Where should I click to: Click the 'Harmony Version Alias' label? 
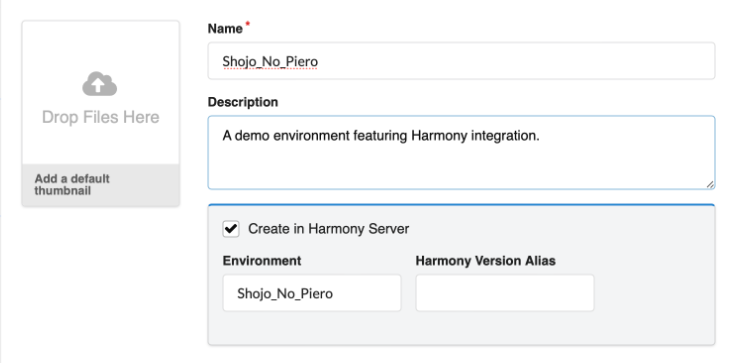point(486,261)
